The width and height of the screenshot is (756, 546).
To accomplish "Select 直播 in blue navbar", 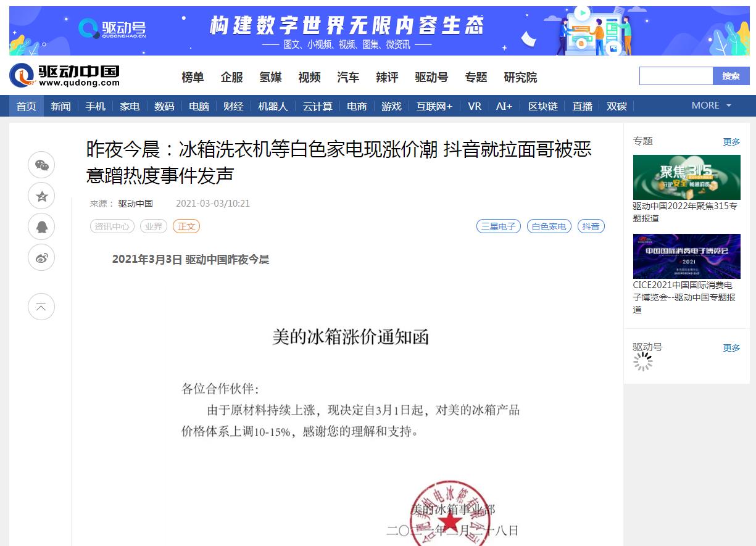I will [582, 106].
